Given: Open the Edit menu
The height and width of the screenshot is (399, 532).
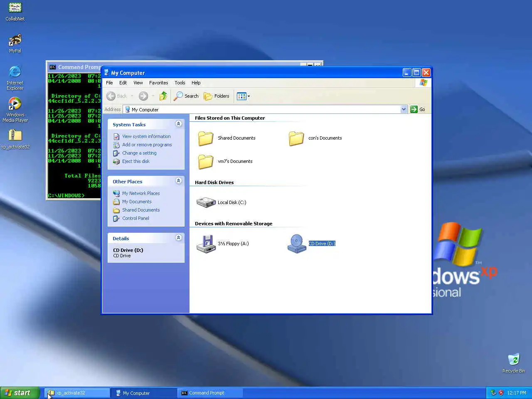Looking at the screenshot, I should tap(123, 83).
